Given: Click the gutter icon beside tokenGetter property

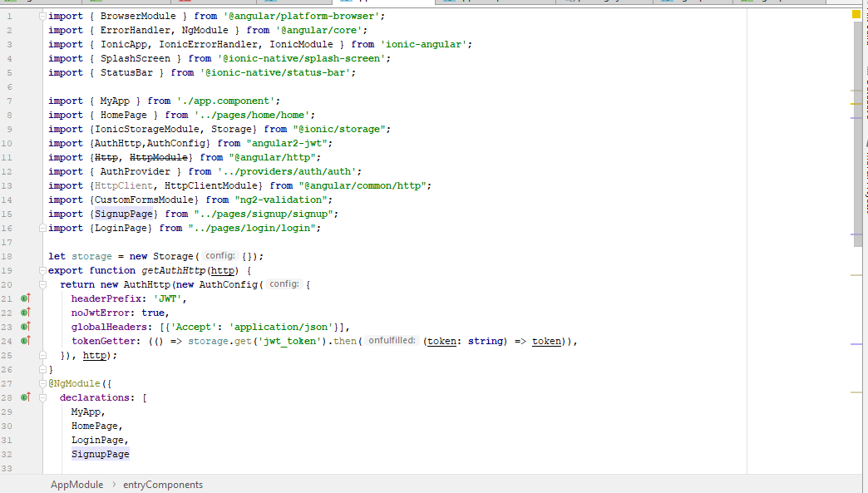Looking at the screenshot, I should click(x=24, y=341).
